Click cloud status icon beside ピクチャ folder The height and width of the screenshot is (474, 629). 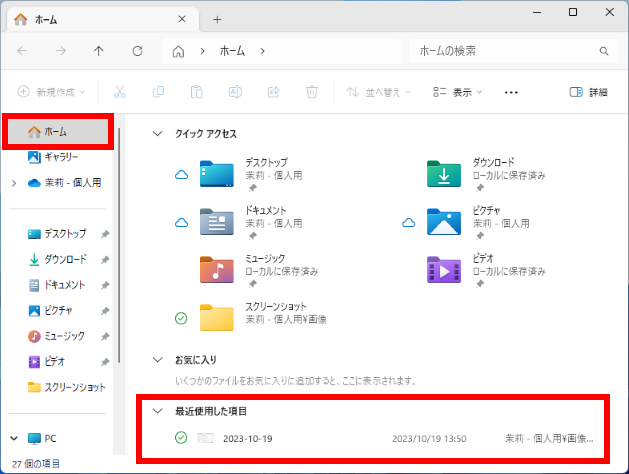coord(408,223)
